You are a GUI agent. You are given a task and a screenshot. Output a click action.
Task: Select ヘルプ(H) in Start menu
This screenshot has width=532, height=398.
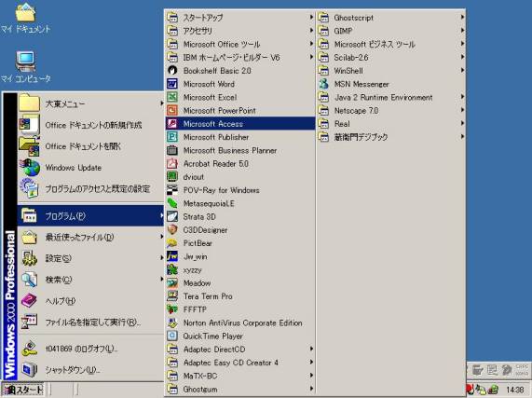(x=91, y=301)
